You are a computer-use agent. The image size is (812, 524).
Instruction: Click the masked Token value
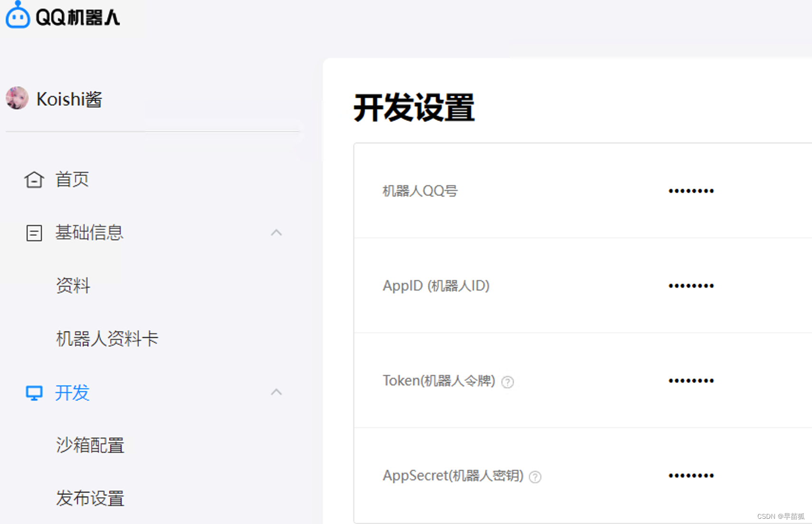point(691,380)
